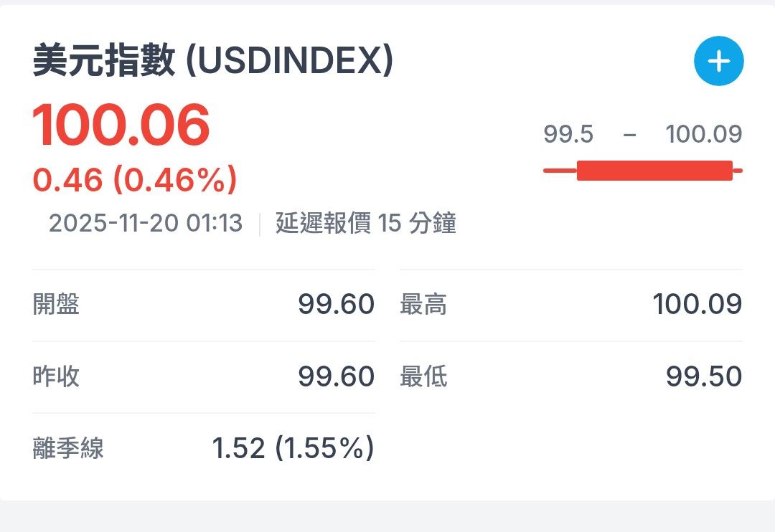Click the 最低 value 99.50
This screenshot has width=775, height=532.
pos(703,376)
